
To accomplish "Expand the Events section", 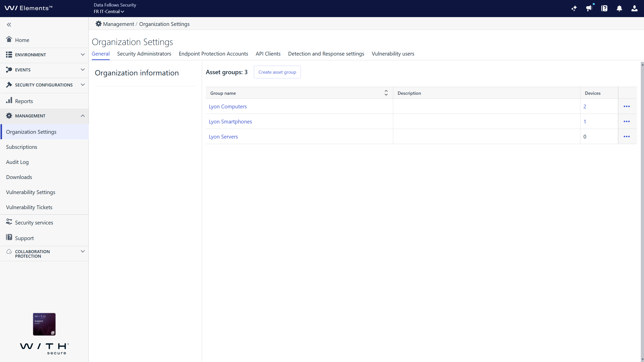I will 44,70.
